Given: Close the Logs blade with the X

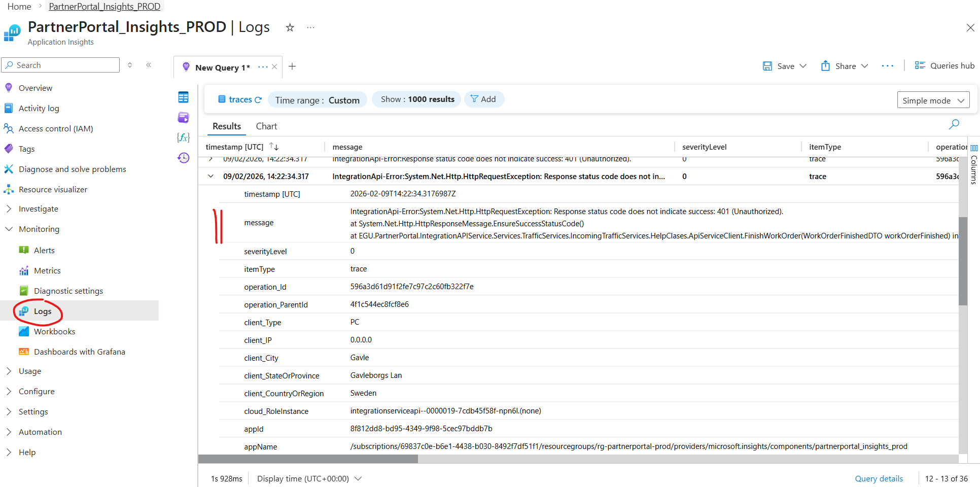Looking at the screenshot, I should click(x=970, y=27).
